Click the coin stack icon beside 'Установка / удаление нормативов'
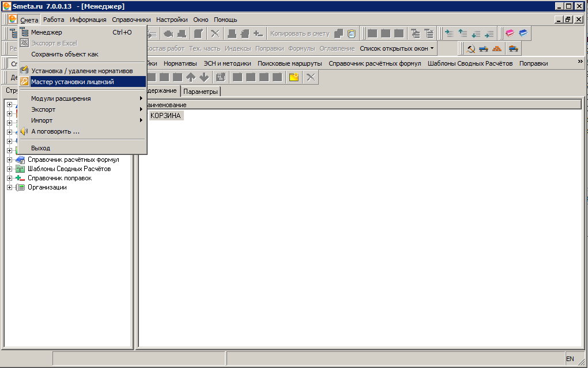Viewport: 588px width, 368px height. [x=24, y=70]
